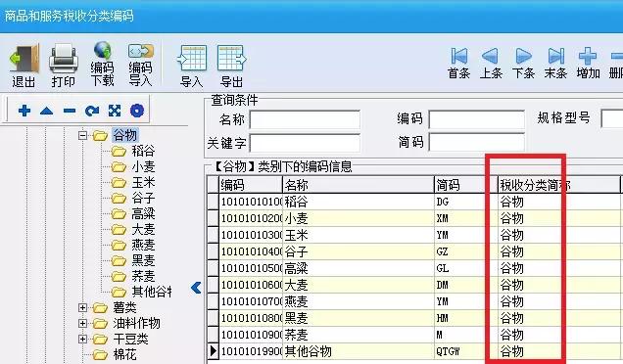The image size is (623, 364).
Task: Select 玉米 in the tree
Action: point(143,182)
